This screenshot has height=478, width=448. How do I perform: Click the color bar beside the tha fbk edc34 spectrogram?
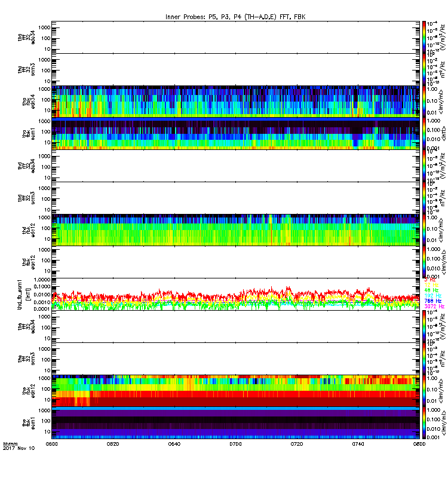[424, 102]
